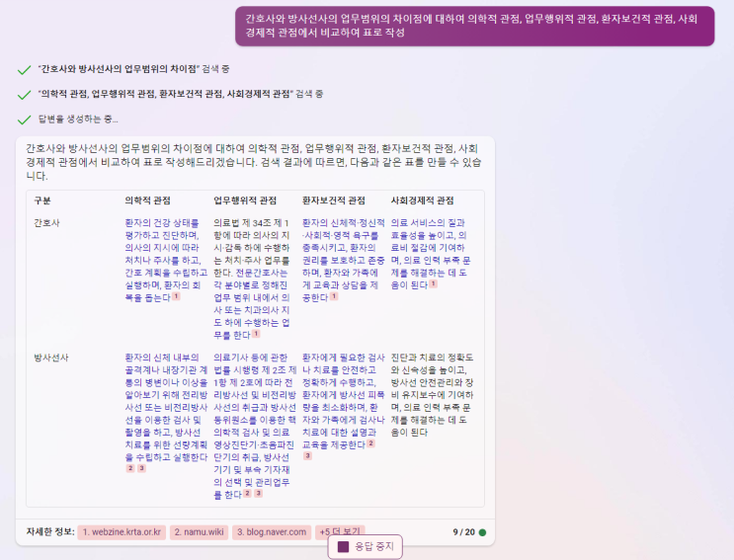734x560 pixels.
Task: Click the '환자보건적 관점' column header
Action: click(x=333, y=200)
